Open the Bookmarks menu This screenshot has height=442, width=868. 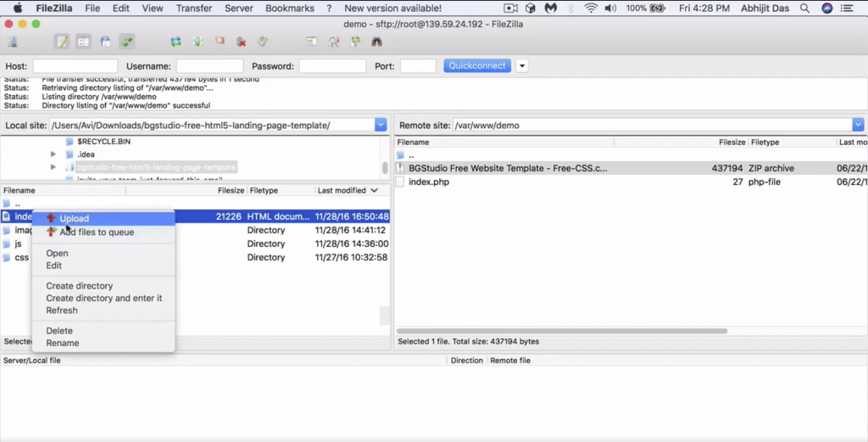[x=290, y=8]
